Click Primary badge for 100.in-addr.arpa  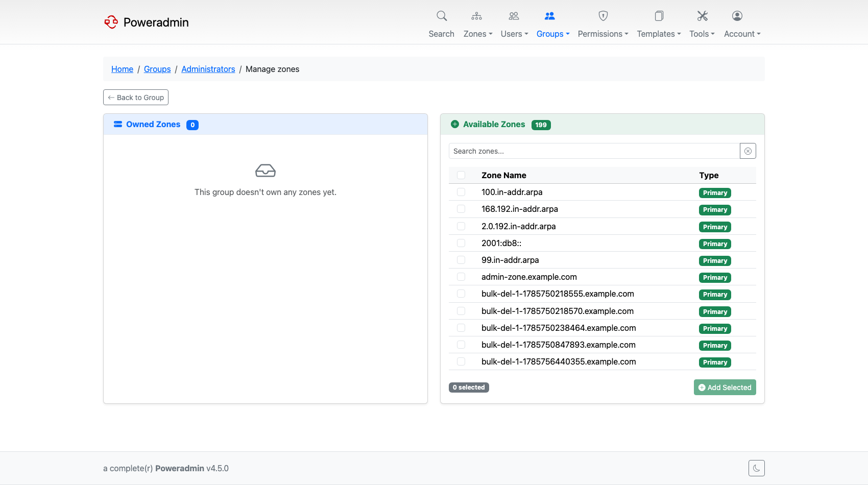click(x=715, y=193)
